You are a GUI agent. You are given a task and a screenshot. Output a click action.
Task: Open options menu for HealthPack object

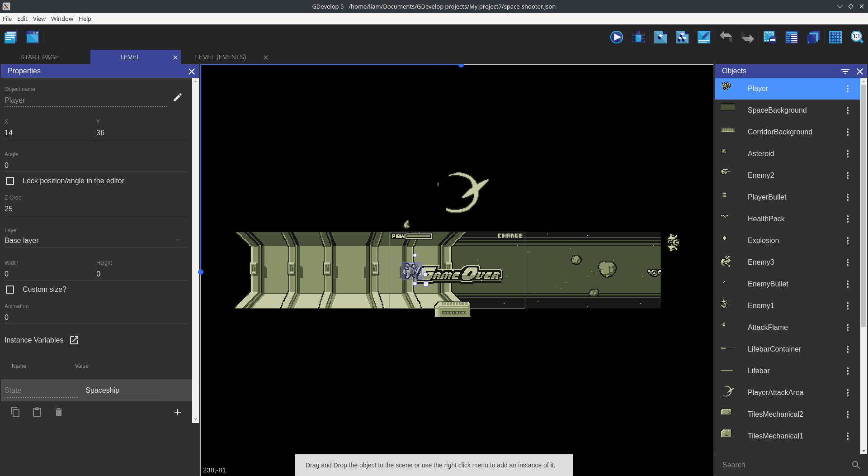848,219
